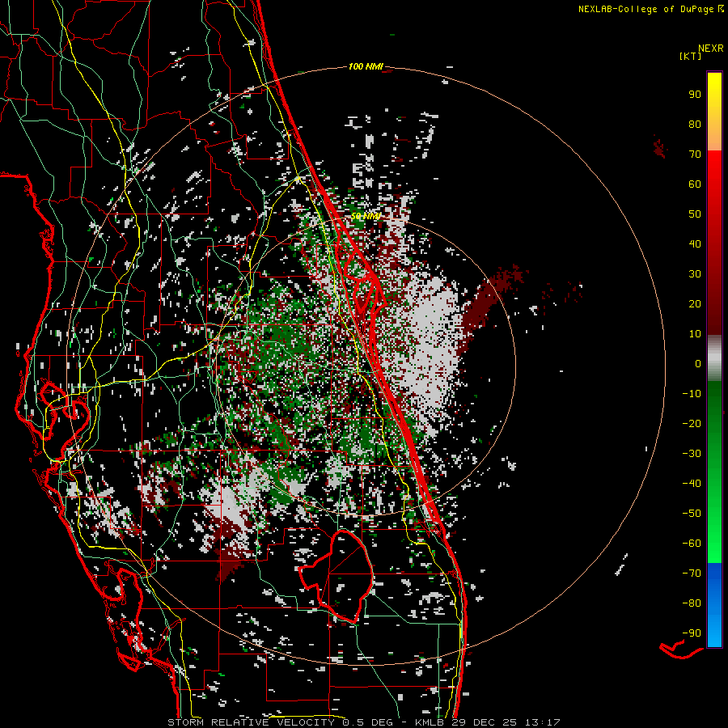Image resolution: width=728 pixels, height=728 pixels.
Task: Click the -90 value on velocity scale
Action: 692,633
